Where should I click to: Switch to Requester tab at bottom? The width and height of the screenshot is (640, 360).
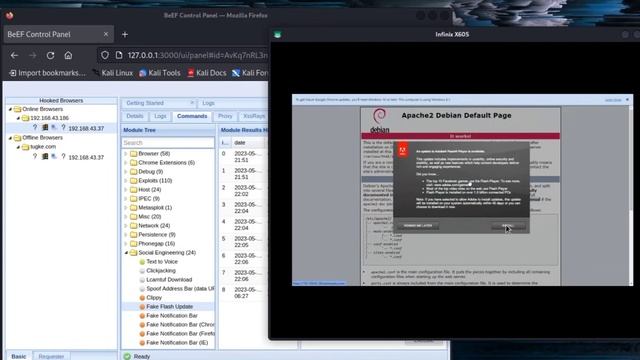point(51,356)
